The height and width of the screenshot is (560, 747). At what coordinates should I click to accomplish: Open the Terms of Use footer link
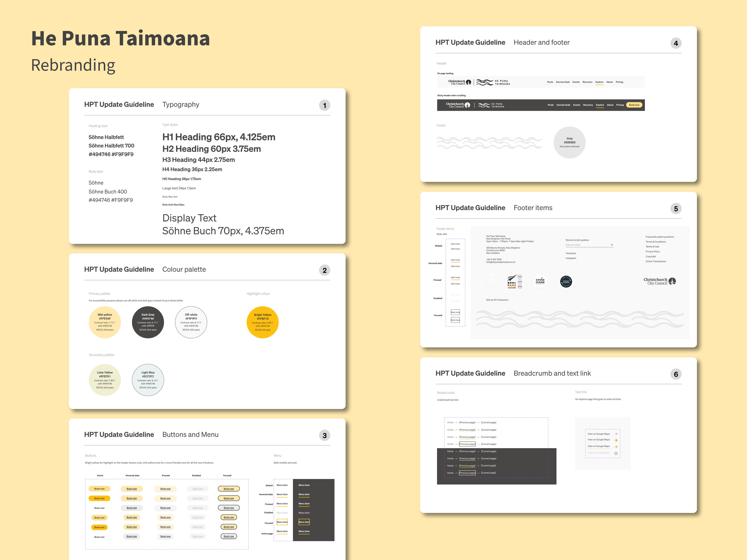(x=652, y=247)
